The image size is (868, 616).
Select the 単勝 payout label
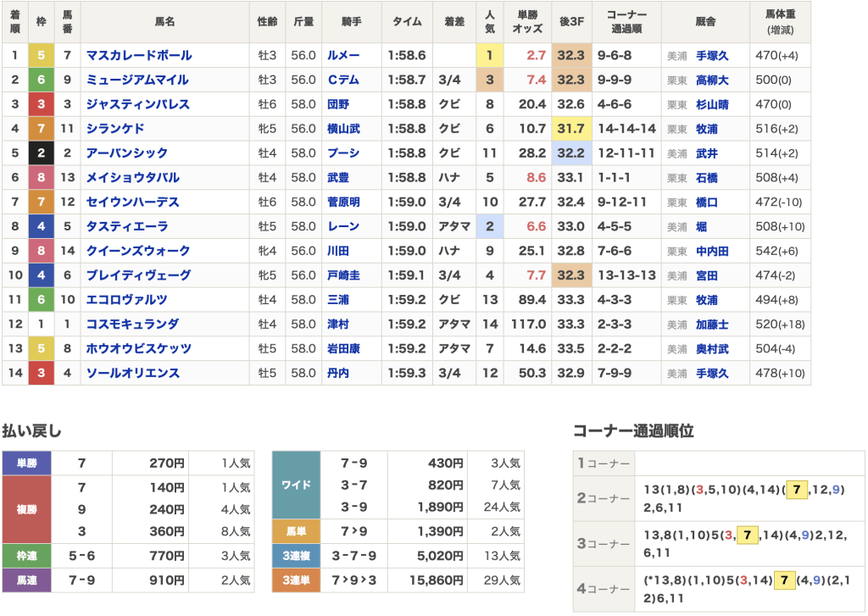(x=26, y=463)
